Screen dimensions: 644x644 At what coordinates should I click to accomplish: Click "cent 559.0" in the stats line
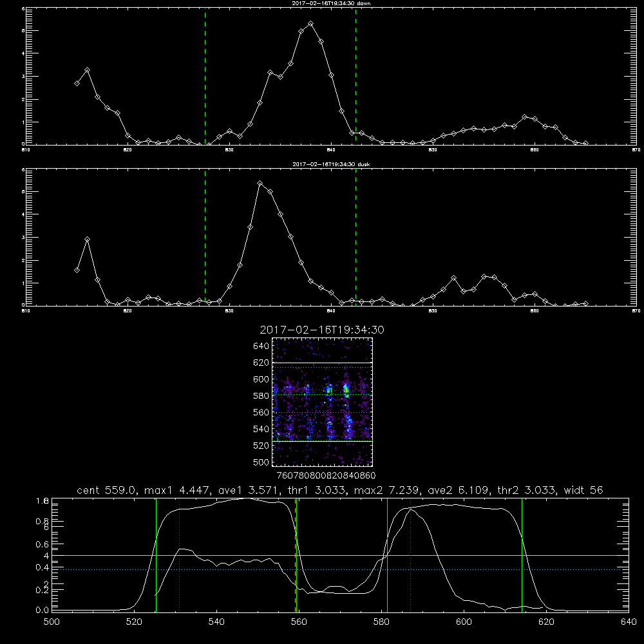[105, 490]
